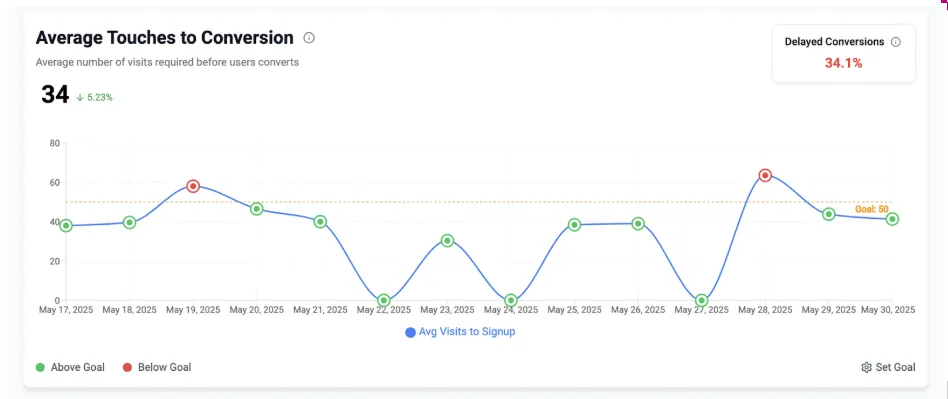Select the May 25, 2025 data point

pyautogui.click(x=574, y=225)
